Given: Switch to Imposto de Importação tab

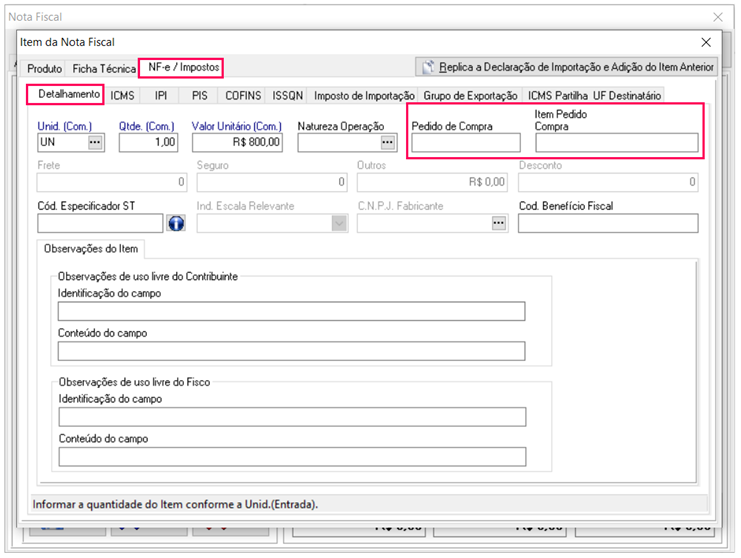Looking at the screenshot, I should (364, 96).
